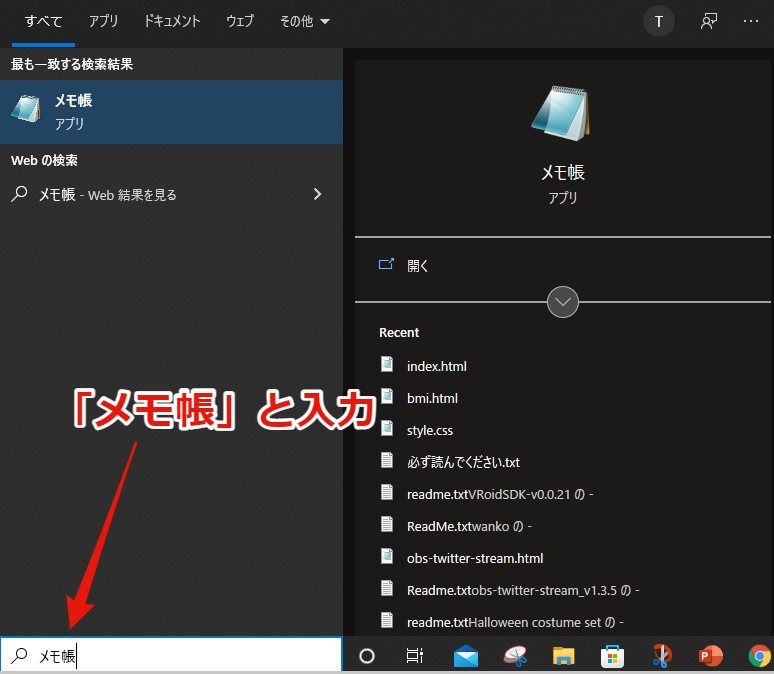774x674 pixels.
Task: Click the search box magnifier icon
Action: (19, 655)
